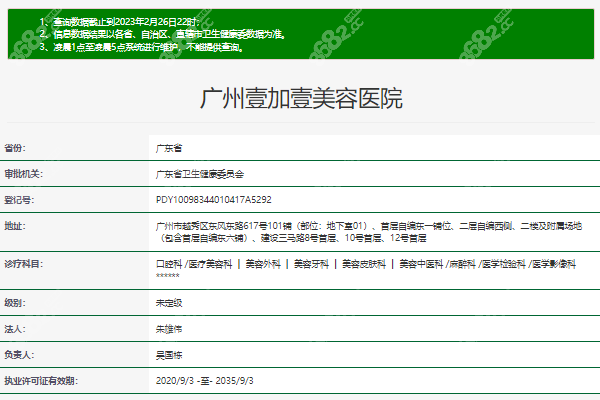The width and height of the screenshot is (600, 400).
Task: Select the 审批机关 label
Action: 24,174
